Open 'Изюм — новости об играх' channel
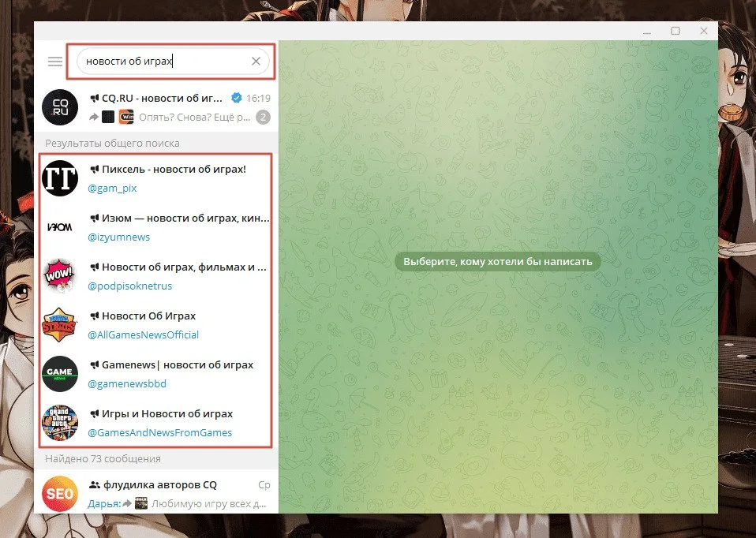This screenshot has width=756, height=538. coord(156,227)
